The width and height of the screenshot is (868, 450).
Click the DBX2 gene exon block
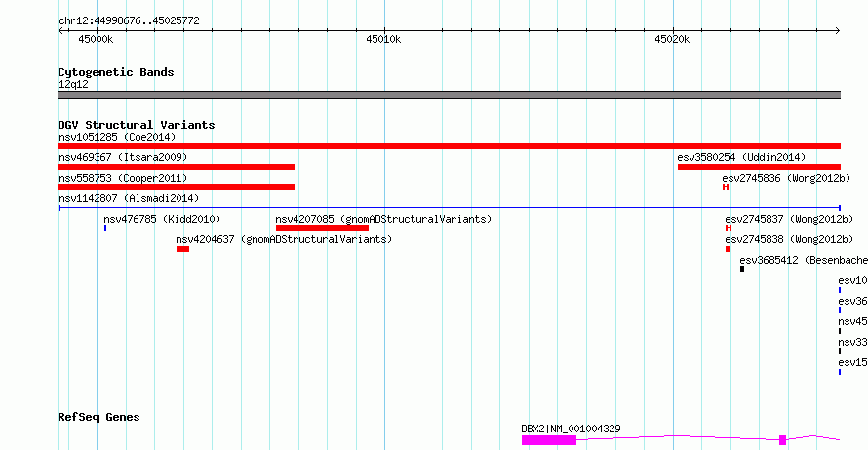[x=548, y=440]
